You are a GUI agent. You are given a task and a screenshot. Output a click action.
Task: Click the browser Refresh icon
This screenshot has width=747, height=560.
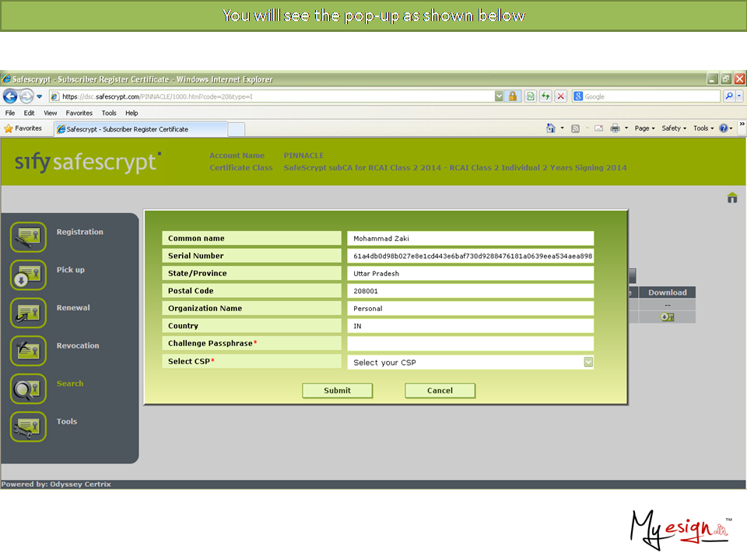click(545, 96)
